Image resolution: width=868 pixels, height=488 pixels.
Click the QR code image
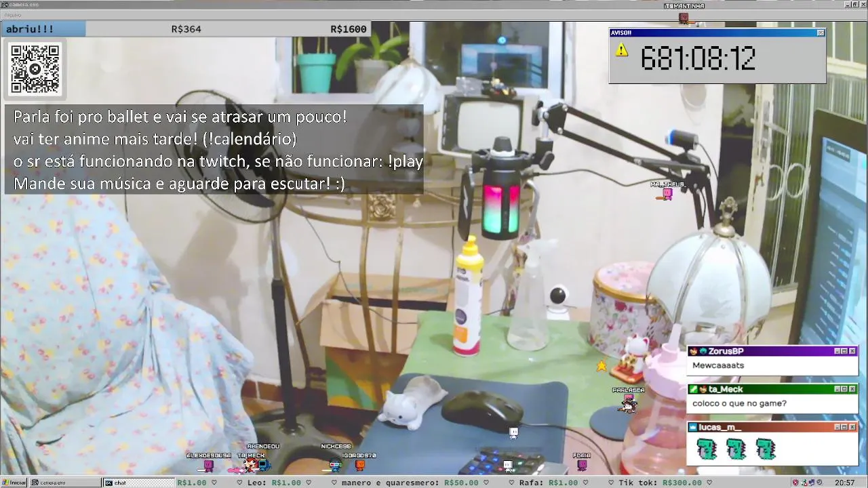(35, 68)
